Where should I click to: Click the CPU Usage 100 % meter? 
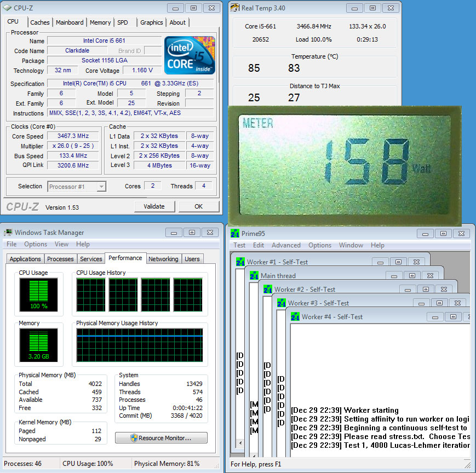pos(38,295)
